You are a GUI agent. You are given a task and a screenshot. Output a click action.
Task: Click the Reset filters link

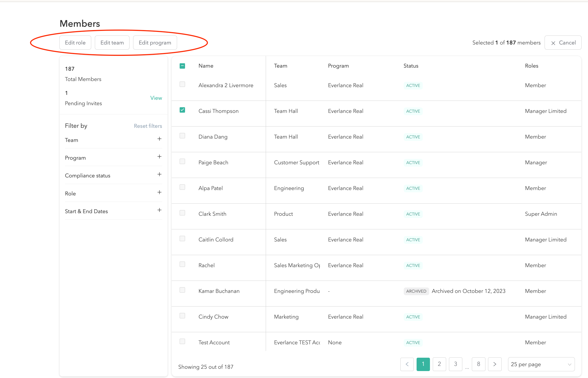[x=148, y=126]
